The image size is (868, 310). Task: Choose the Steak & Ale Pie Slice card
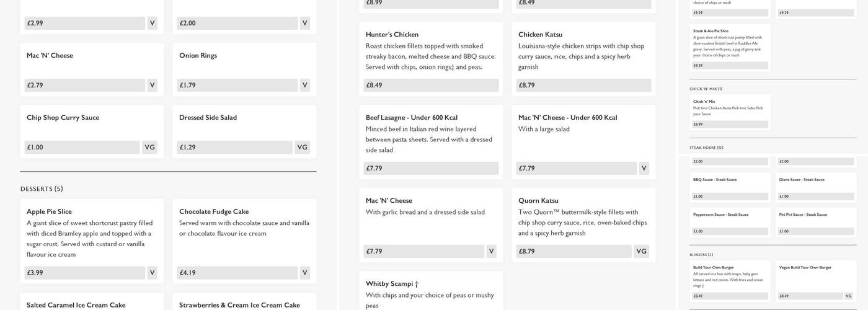pyautogui.click(x=730, y=46)
